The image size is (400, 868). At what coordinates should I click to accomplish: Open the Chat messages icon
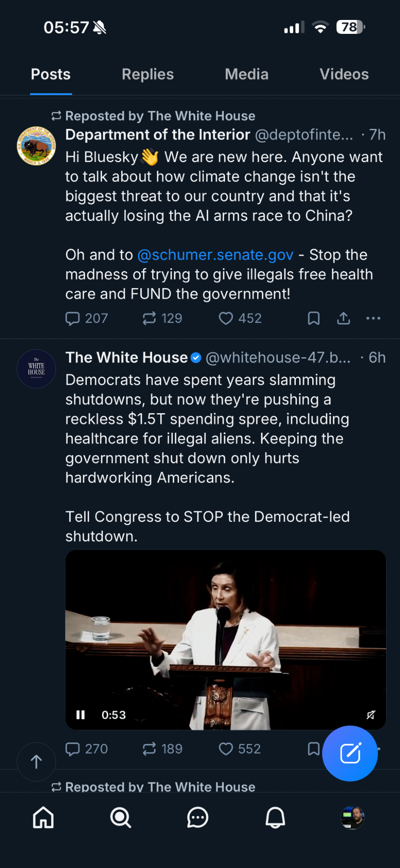(198, 818)
